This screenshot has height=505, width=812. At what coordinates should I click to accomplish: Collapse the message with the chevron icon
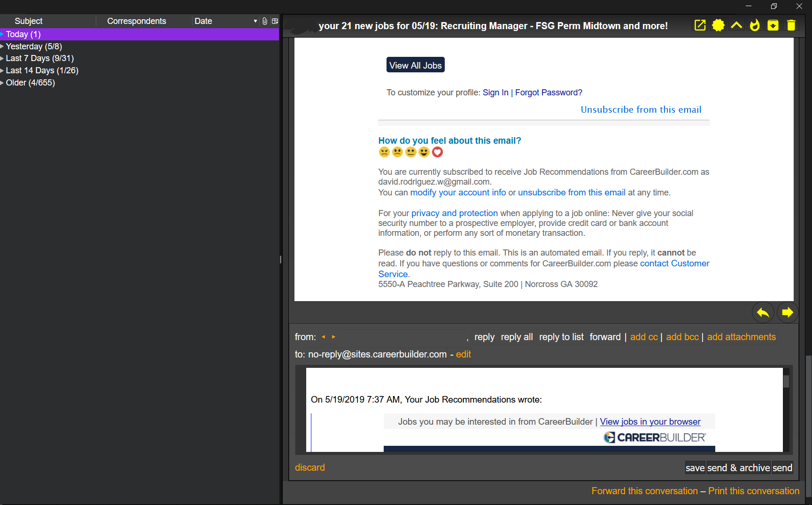coord(736,25)
